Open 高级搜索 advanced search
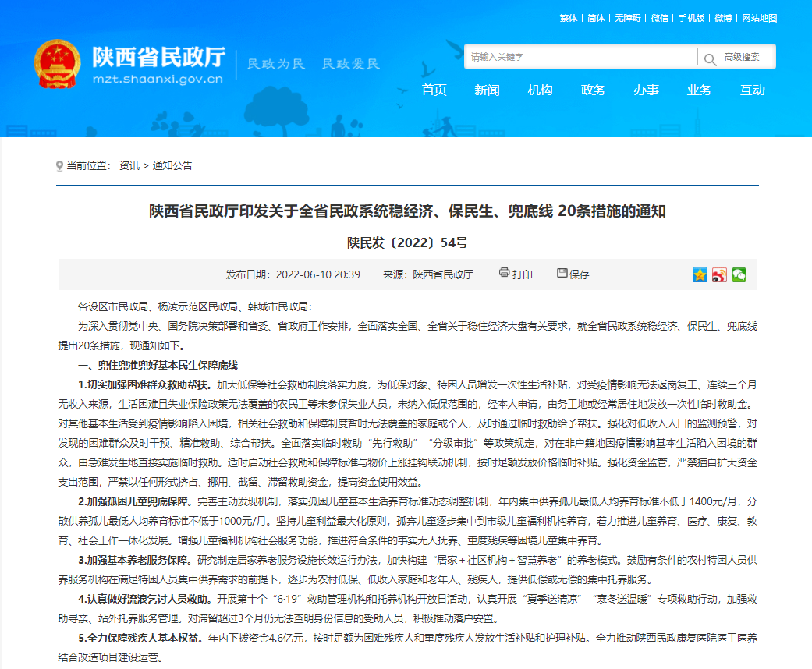 [742, 57]
